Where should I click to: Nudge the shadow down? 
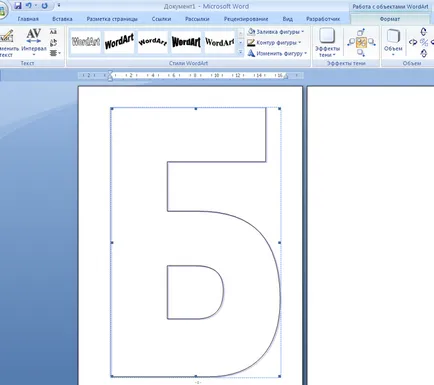point(361,52)
